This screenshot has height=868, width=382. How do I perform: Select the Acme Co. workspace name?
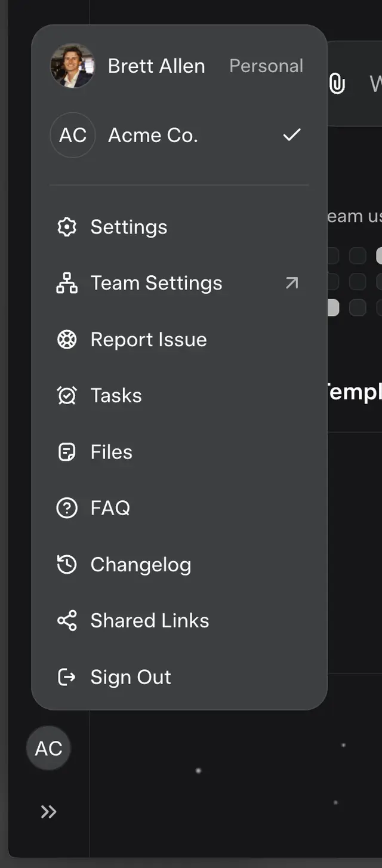click(x=153, y=136)
